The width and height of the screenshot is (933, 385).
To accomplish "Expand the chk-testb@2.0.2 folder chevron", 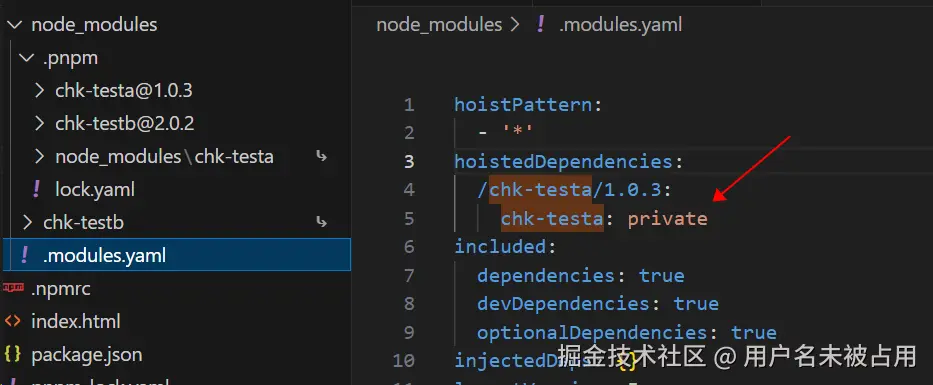I will [39, 124].
